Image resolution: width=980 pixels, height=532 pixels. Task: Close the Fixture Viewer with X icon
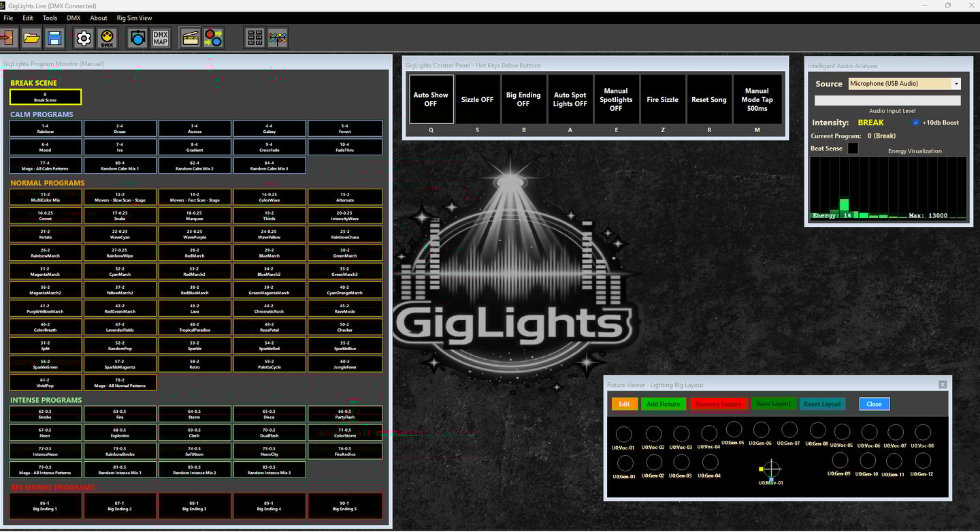[x=943, y=384]
